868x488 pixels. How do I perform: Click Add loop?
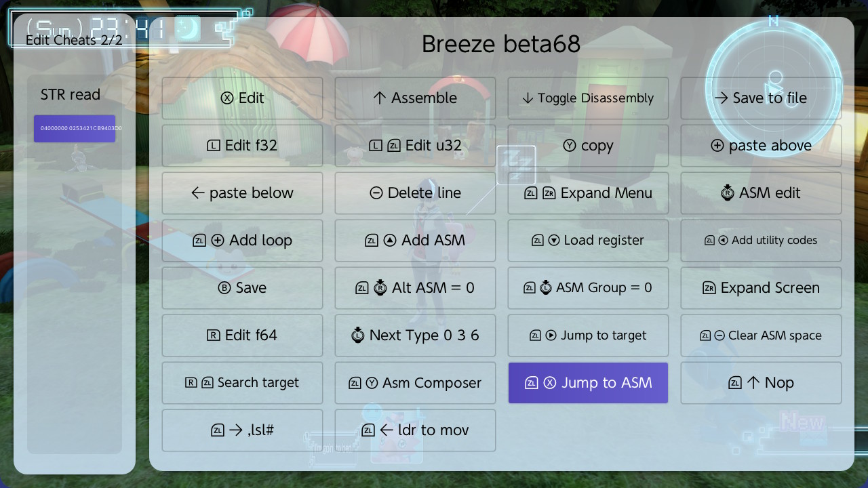click(242, 241)
